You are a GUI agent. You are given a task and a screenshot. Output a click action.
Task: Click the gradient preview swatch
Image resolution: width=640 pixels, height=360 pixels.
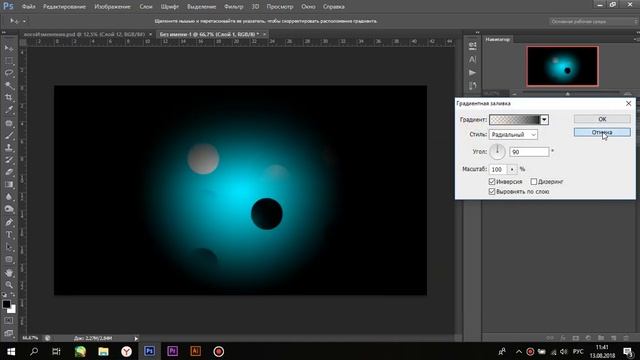[515, 120]
